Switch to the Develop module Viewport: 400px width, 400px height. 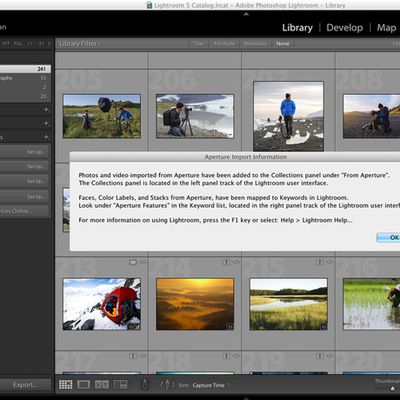(x=345, y=28)
